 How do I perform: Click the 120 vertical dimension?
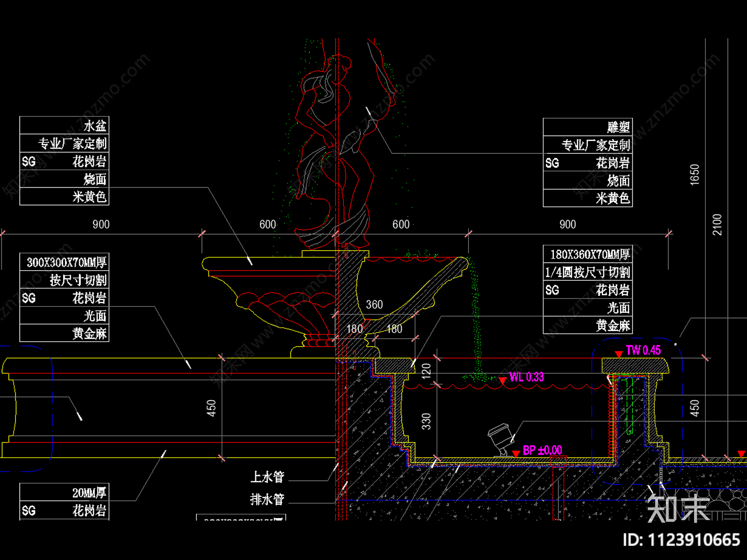tap(426, 371)
